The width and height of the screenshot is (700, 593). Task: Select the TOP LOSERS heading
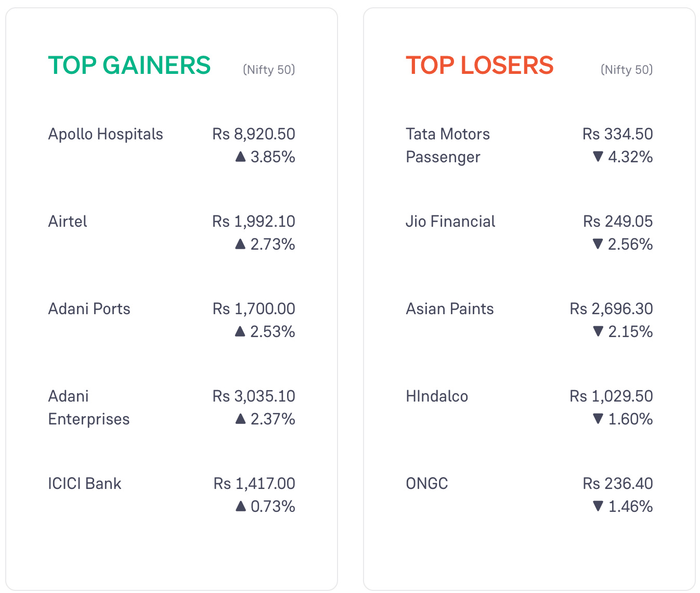click(x=479, y=66)
